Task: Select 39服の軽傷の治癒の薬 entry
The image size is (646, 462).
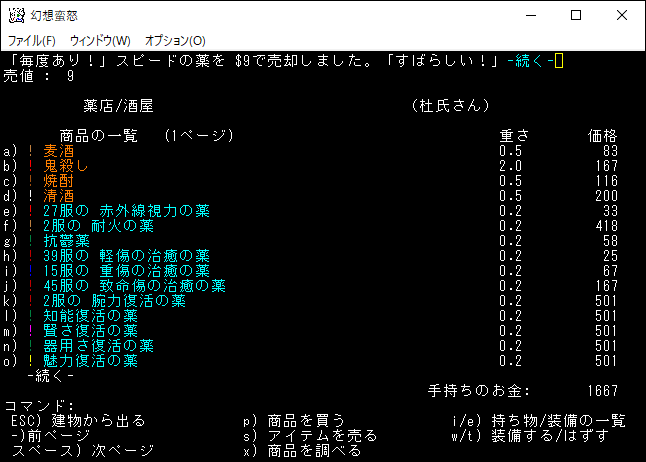Action: (x=126, y=255)
